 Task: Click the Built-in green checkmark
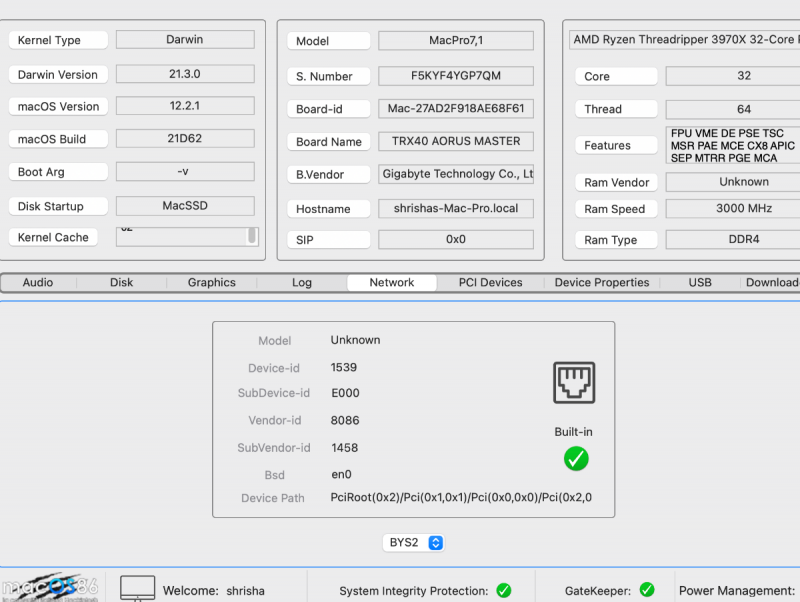coord(576,458)
